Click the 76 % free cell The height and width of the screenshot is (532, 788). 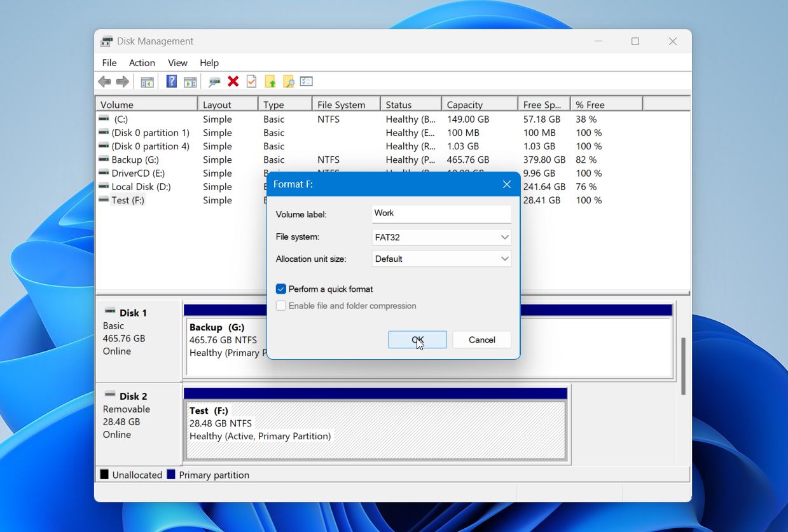586,186
